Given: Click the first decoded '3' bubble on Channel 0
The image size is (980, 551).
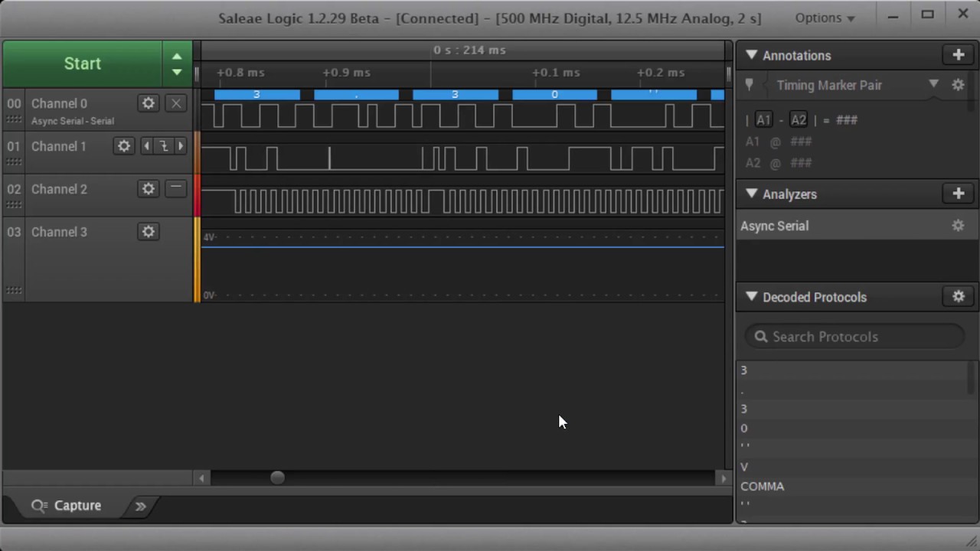Looking at the screenshot, I should pos(256,94).
